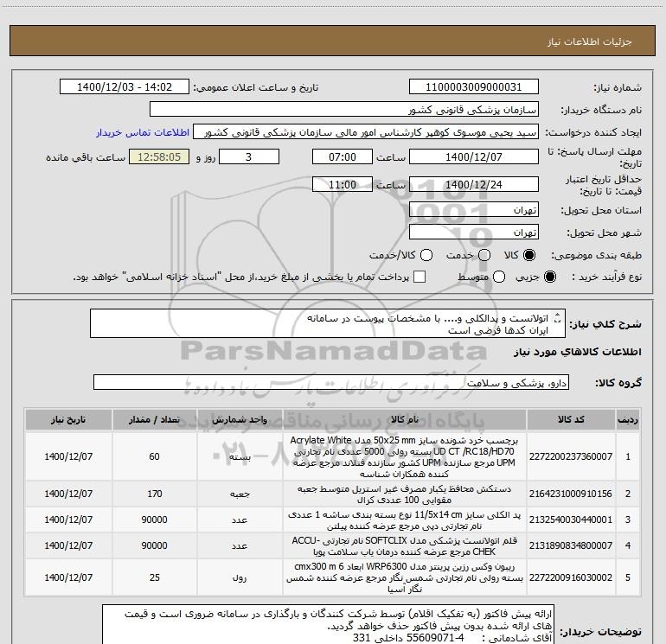Click the delivery province field تهران

point(474,210)
